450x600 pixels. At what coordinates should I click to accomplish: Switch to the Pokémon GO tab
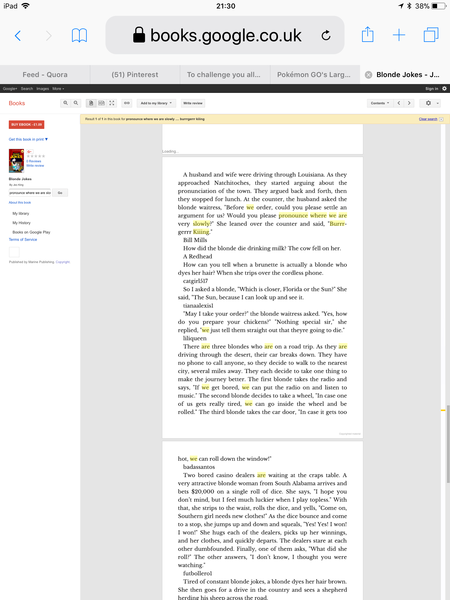(x=314, y=75)
